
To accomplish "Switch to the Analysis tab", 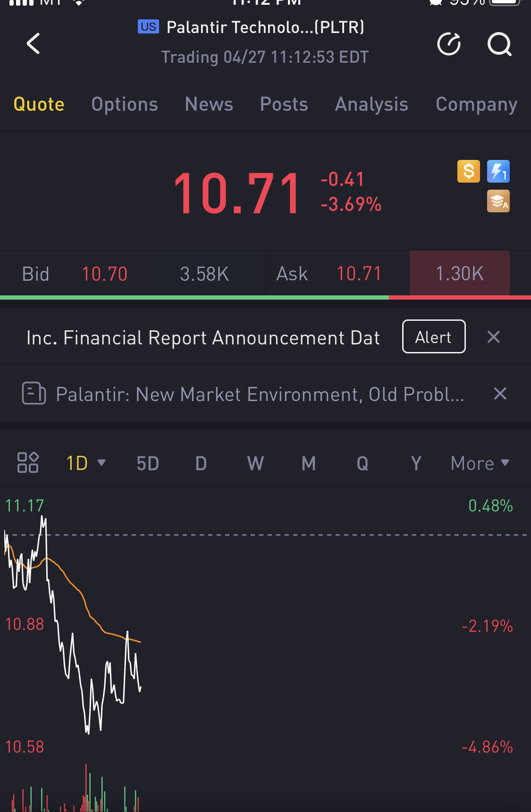I will 371,104.
